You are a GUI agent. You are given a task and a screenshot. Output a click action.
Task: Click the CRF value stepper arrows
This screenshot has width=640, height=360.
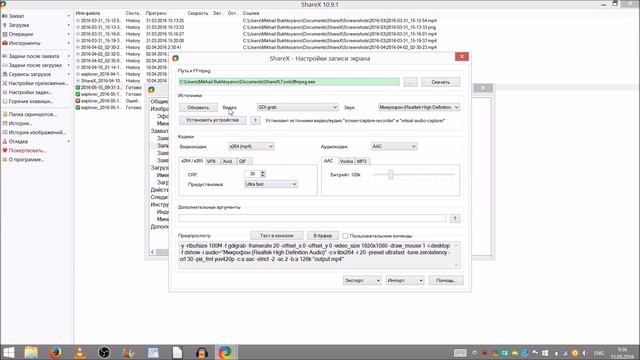(262, 174)
